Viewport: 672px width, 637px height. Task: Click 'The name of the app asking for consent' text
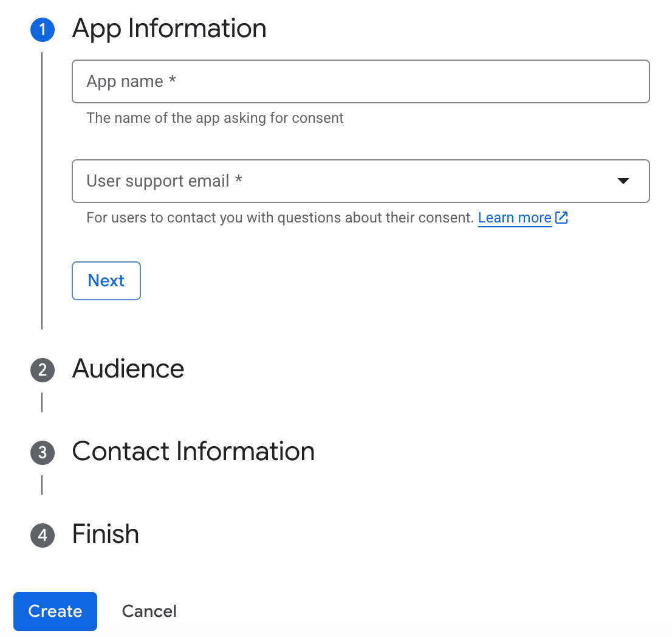tap(214, 118)
